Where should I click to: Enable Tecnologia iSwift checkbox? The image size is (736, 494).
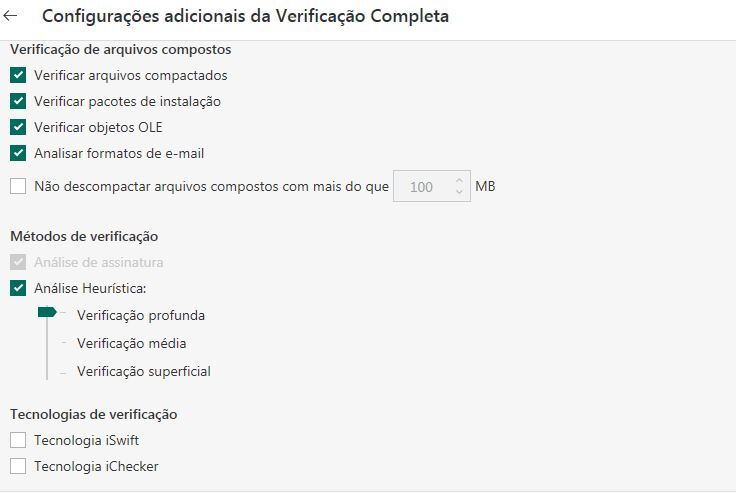coord(18,440)
